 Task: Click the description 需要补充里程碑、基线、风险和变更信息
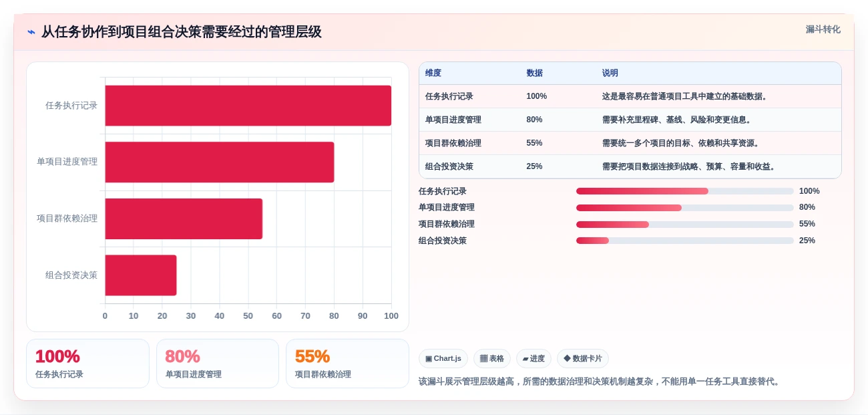(678, 120)
